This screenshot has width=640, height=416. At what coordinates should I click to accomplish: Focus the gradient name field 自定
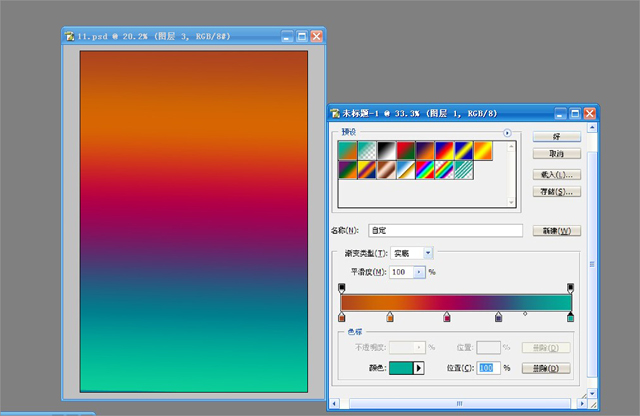pos(445,230)
